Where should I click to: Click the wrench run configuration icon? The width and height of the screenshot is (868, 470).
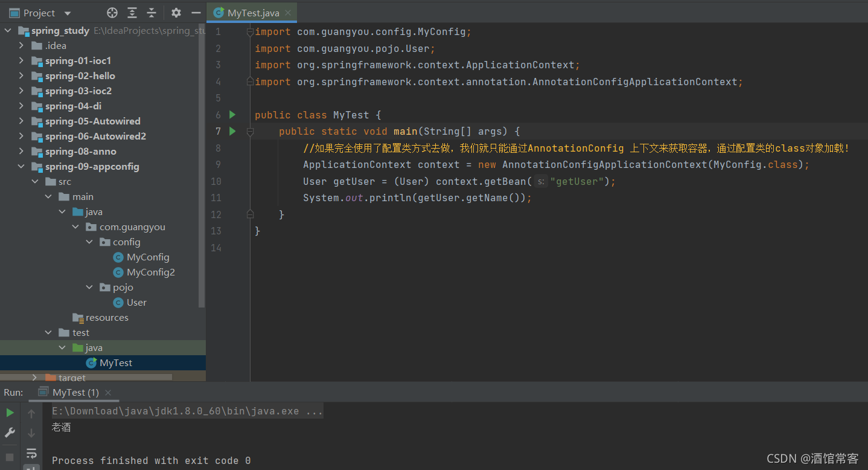coord(10,433)
